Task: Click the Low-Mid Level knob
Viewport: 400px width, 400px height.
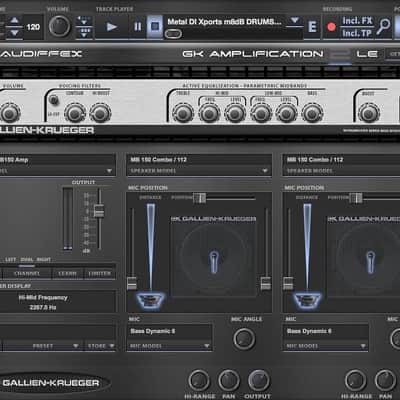Action: (x=286, y=113)
